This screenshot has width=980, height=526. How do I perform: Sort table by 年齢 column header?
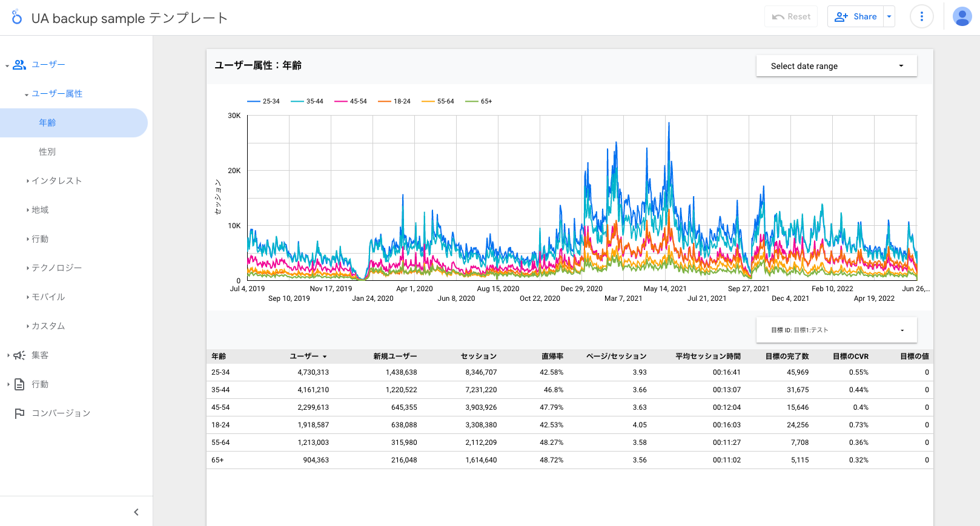[x=219, y=357]
